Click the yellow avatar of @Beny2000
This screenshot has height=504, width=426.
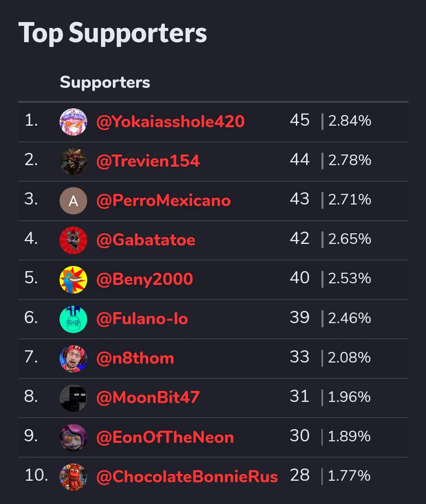click(x=73, y=279)
